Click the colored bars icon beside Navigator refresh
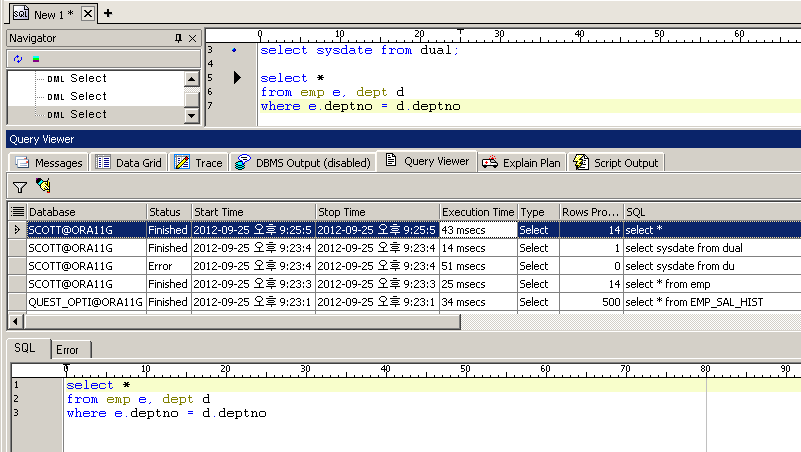 (36, 58)
